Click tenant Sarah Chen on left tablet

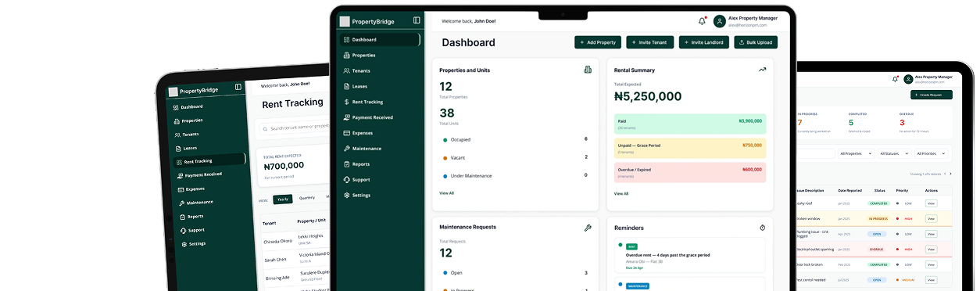[275, 260]
